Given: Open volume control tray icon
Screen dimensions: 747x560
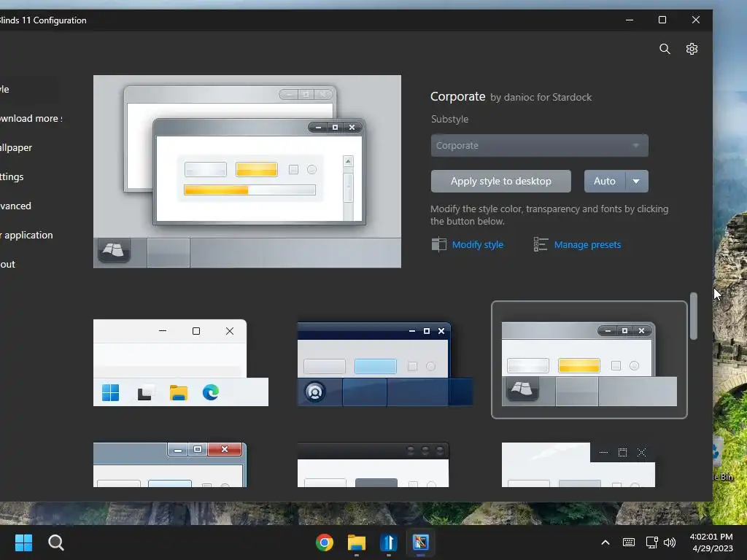Looking at the screenshot, I should pos(670,542).
